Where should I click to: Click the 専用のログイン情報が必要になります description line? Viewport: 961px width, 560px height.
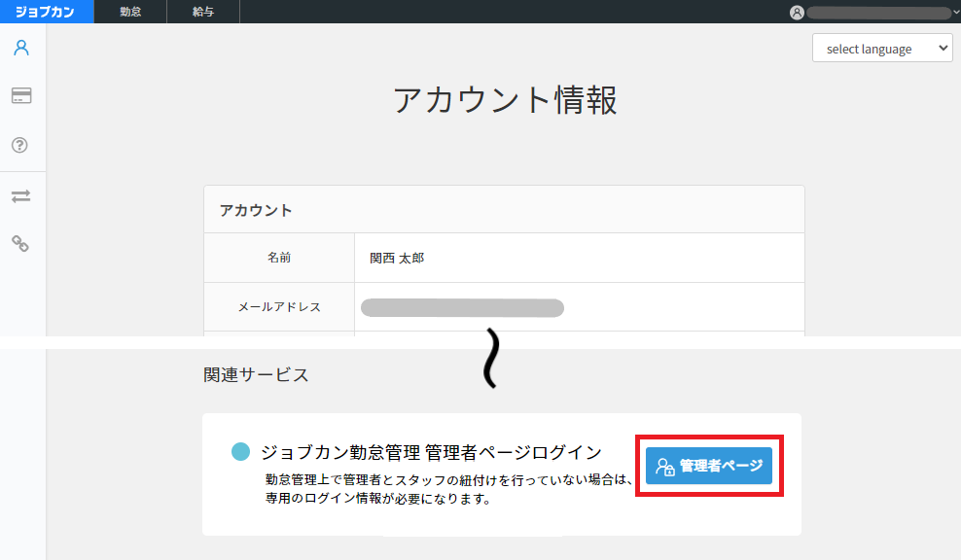[378, 499]
